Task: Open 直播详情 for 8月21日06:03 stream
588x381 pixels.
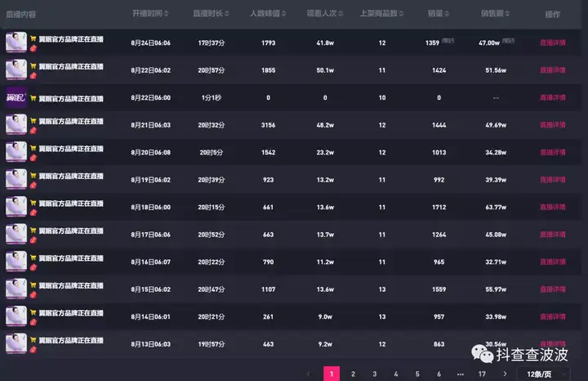Action: click(553, 125)
